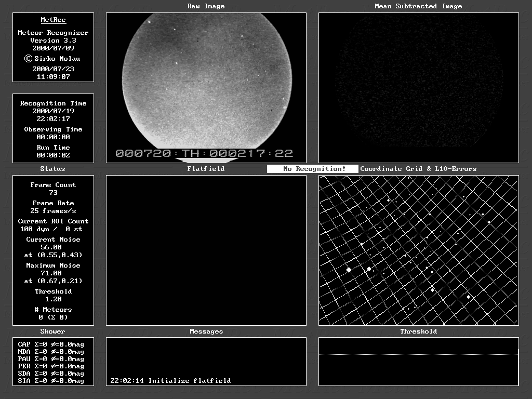Click the empty Flatfield panel

206,250
